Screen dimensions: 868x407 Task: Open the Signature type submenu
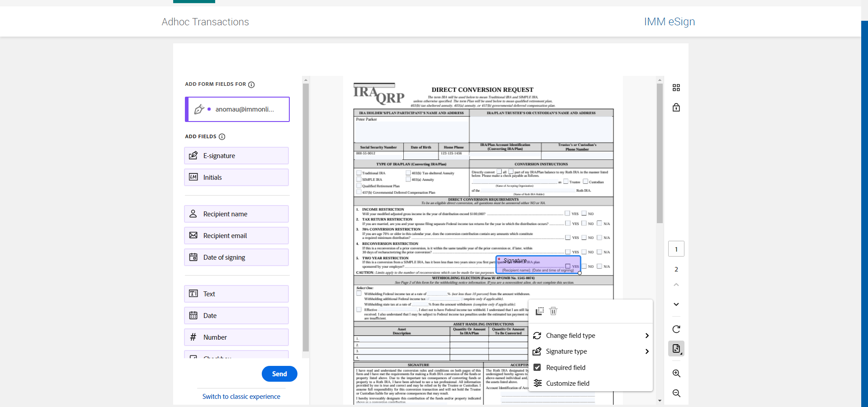click(x=590, y=351)
